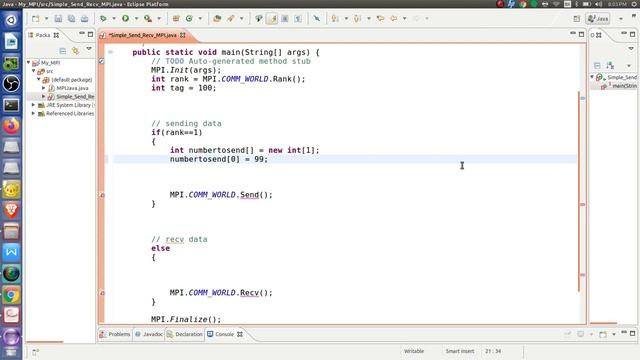Place cursor after numbertosend[0] = 99;

click(268, 159)
